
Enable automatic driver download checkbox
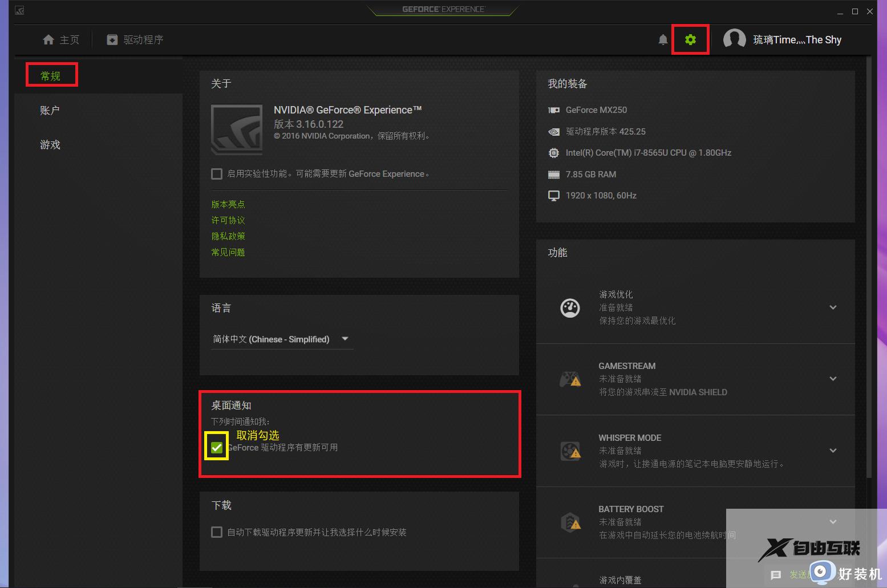tap(217, 532)
